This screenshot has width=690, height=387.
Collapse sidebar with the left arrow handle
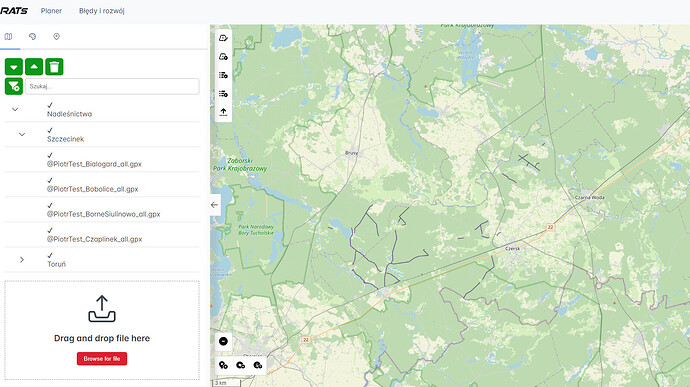[x=215, y=205]
